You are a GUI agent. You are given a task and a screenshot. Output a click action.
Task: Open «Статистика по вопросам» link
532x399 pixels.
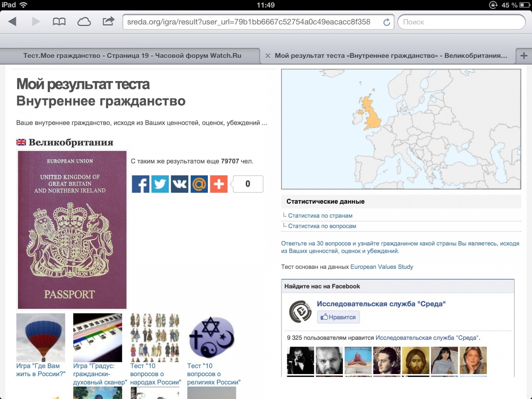point(322,226)
